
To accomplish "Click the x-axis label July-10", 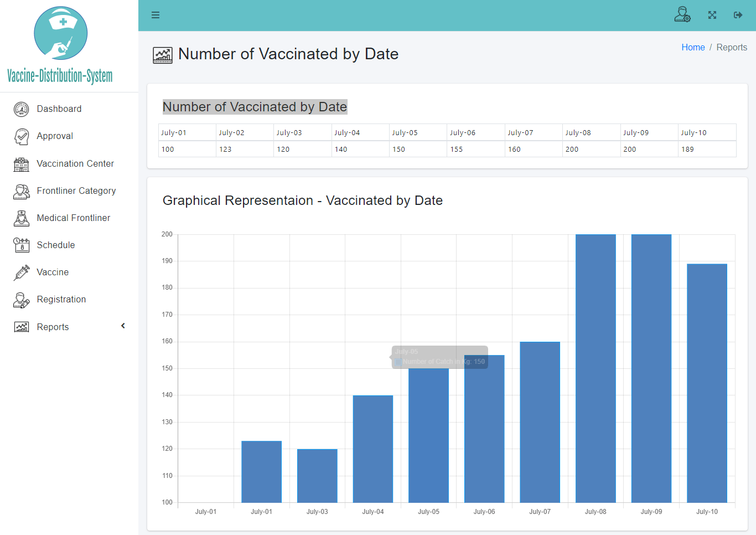I will tap(707, 512).
